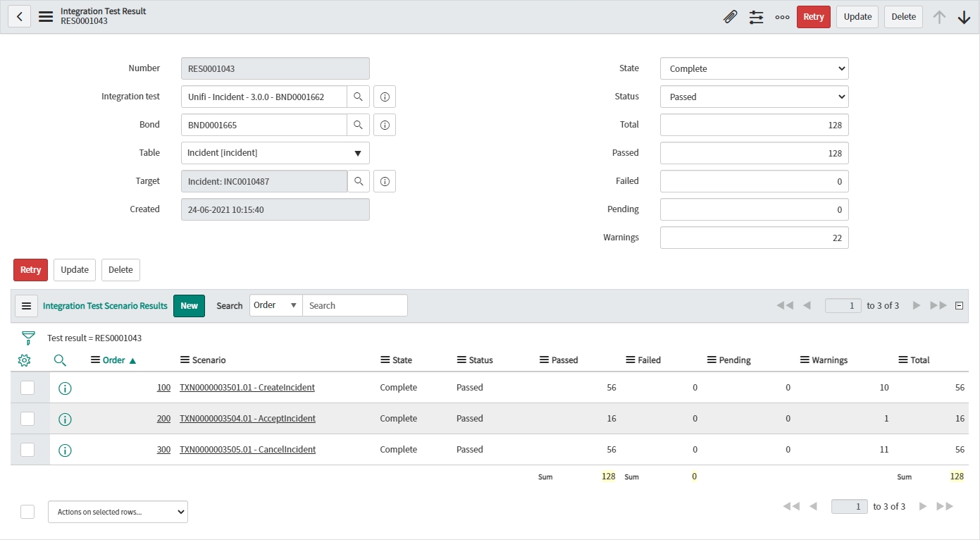Image resolution: width=980 pixels, height=540 pixels.
Task: Open list personalize gear icon
Action: click(x=24, y=360)
